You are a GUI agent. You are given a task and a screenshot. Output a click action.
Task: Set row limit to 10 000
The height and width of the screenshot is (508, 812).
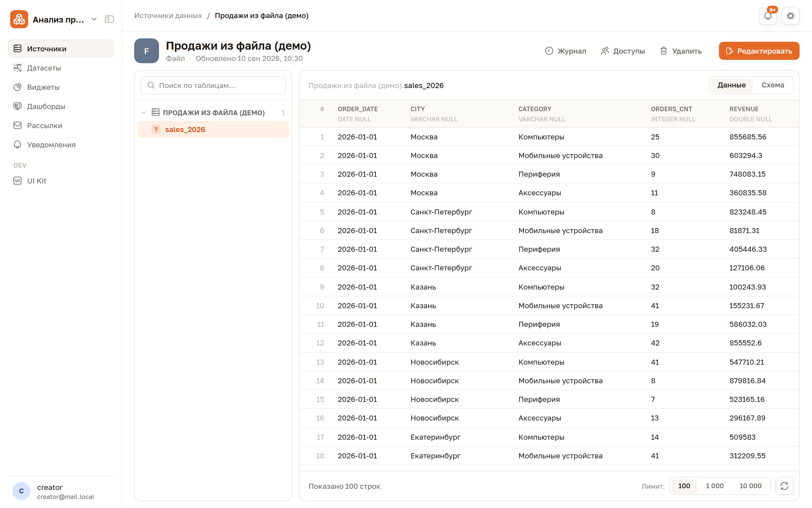tap(750, 486)
